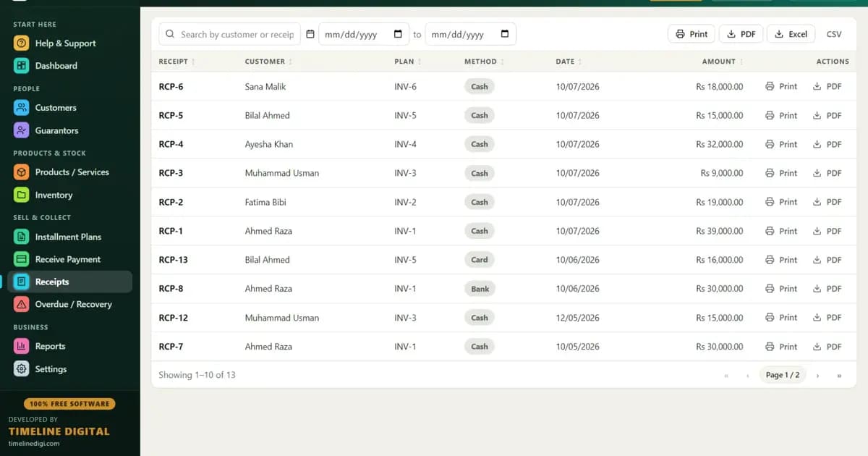
Task: Click the Overdue / Recovery warning icon
Action: (x=22, y=305)
